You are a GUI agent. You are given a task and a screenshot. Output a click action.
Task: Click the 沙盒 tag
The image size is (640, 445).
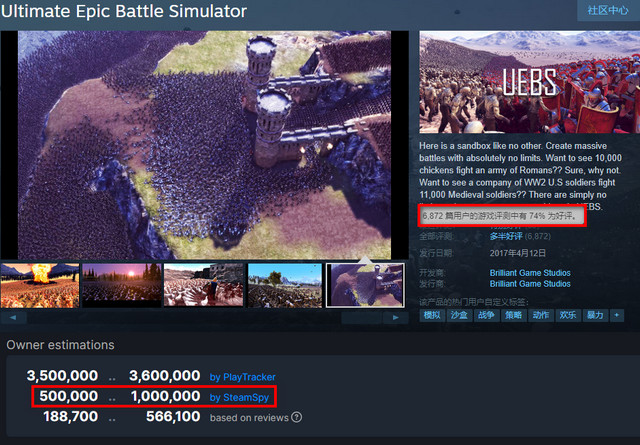tap(459, 315)
